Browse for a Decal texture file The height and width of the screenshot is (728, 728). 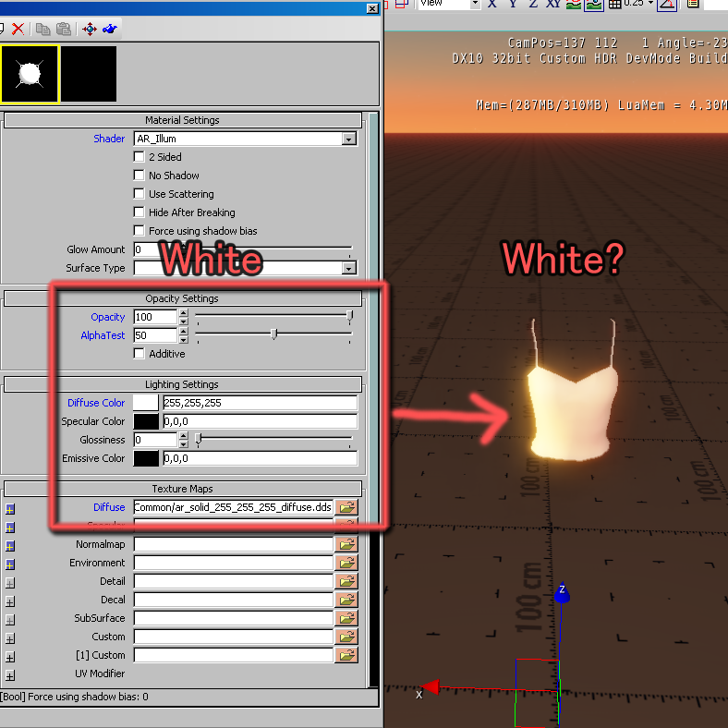coord(346,600)
